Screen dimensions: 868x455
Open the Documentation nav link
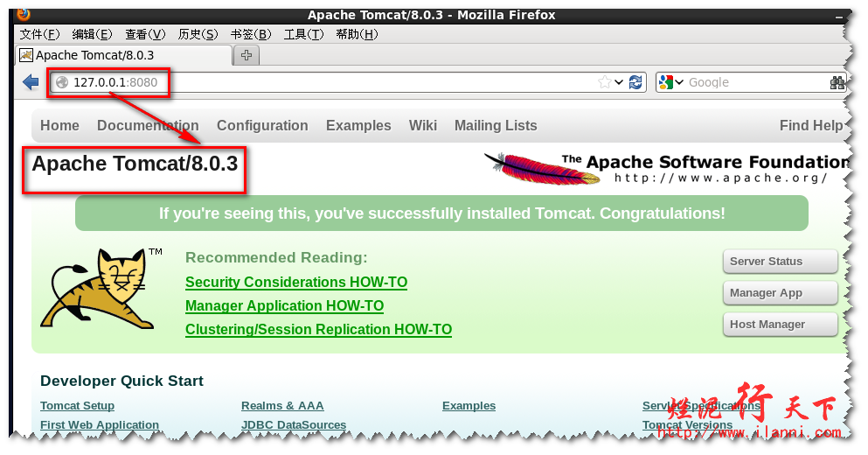(x=148, y=126)
